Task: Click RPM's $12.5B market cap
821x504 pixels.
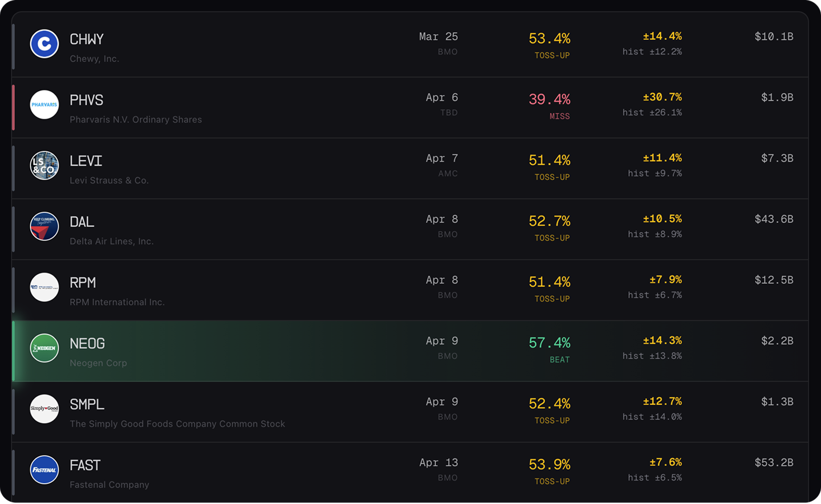Action: point(774,280)
